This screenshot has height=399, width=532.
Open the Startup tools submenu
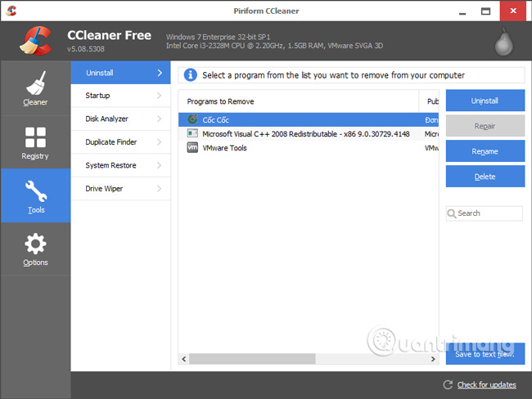click(x=124, y=96)
